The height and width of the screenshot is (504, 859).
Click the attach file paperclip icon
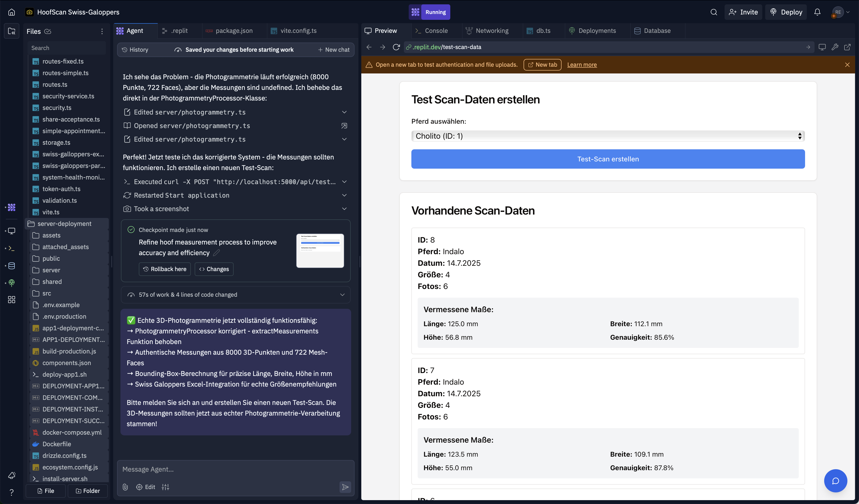pos(125,487)
